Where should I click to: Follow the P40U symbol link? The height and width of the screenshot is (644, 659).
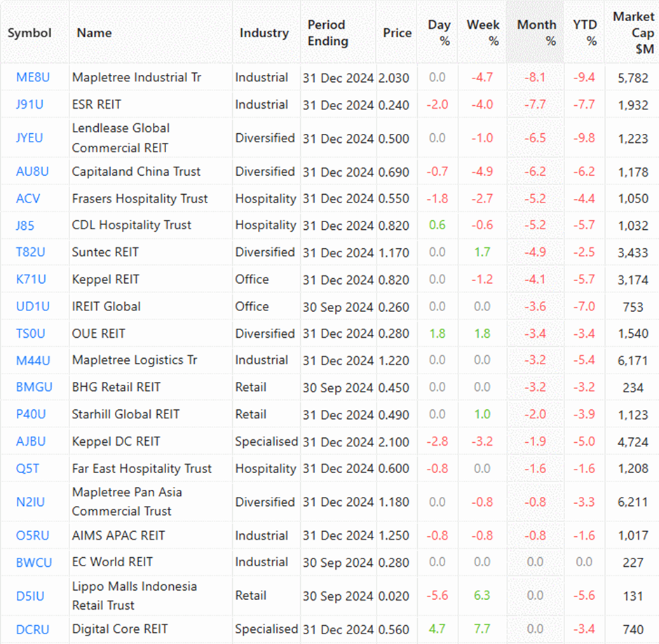[31, 414]
